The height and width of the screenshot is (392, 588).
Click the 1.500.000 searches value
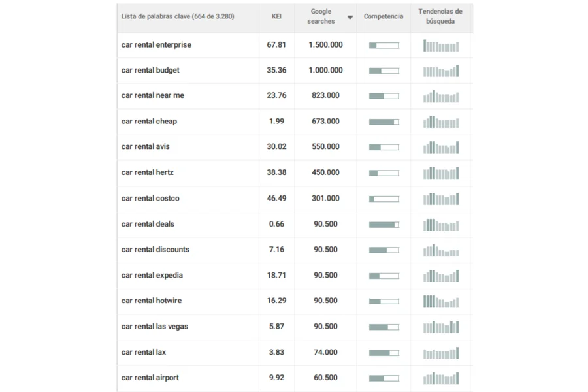tap(325, 45)
